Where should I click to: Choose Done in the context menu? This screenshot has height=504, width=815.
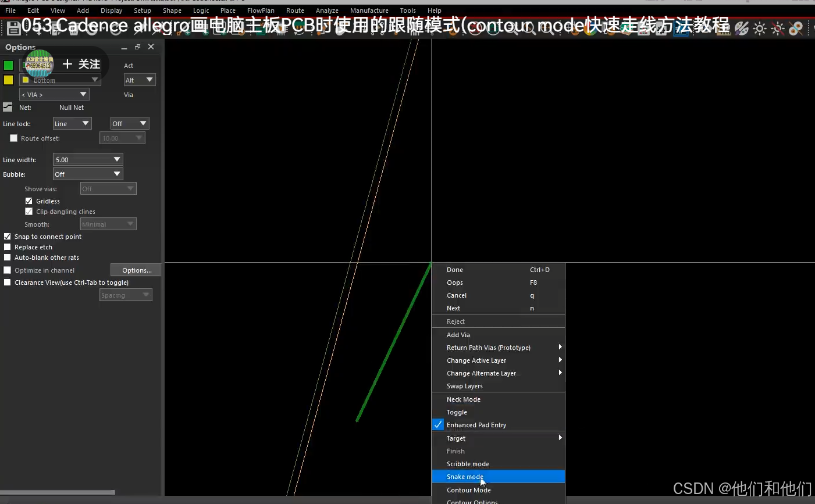[x=499, y=270]
